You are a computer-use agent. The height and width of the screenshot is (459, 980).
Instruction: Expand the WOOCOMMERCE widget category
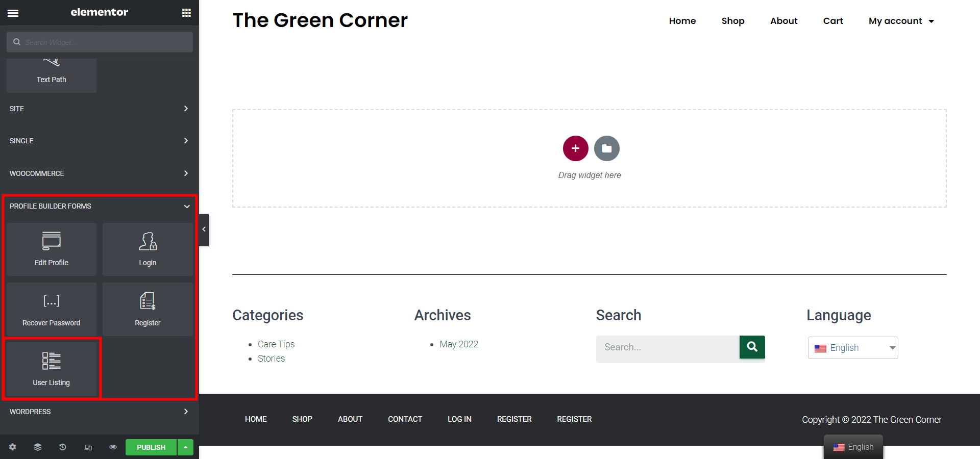(100, 173)
